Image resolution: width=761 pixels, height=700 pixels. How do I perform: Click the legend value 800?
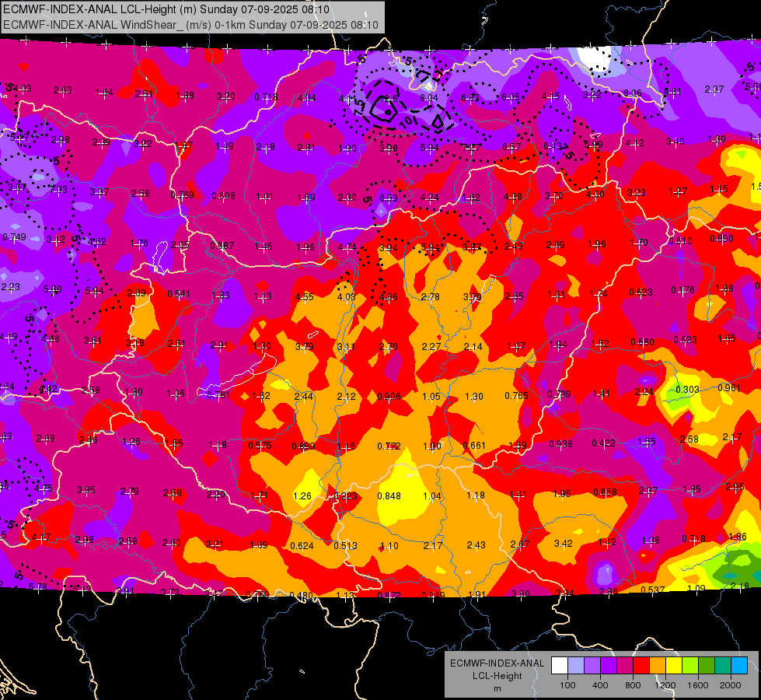(633, 685)
